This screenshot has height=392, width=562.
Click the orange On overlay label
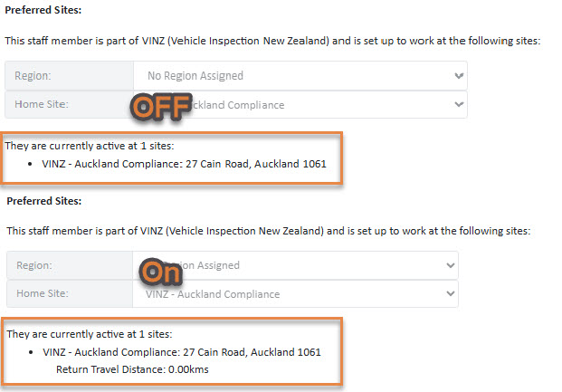click(x=160, y=272)
